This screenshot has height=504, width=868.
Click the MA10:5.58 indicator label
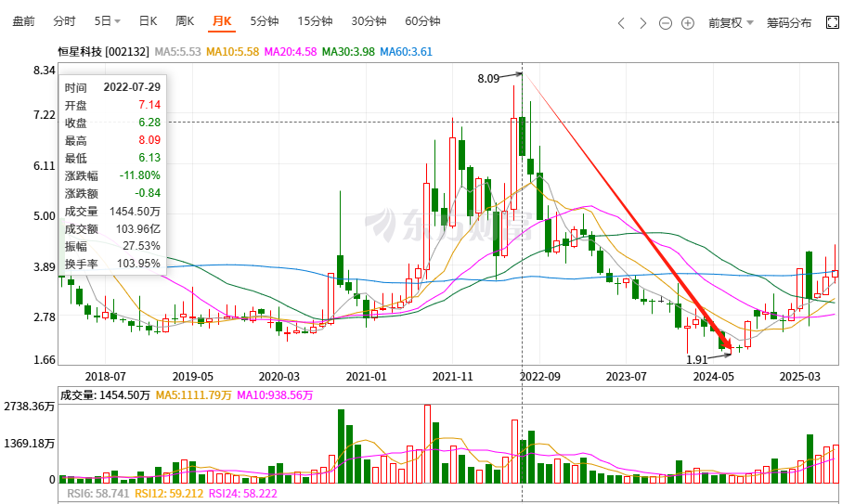[232, 51]
